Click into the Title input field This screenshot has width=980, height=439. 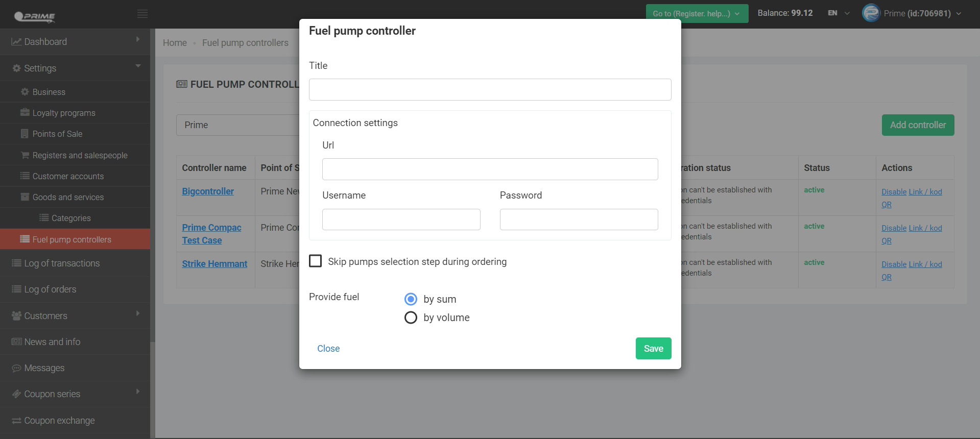tap(490, 90)
